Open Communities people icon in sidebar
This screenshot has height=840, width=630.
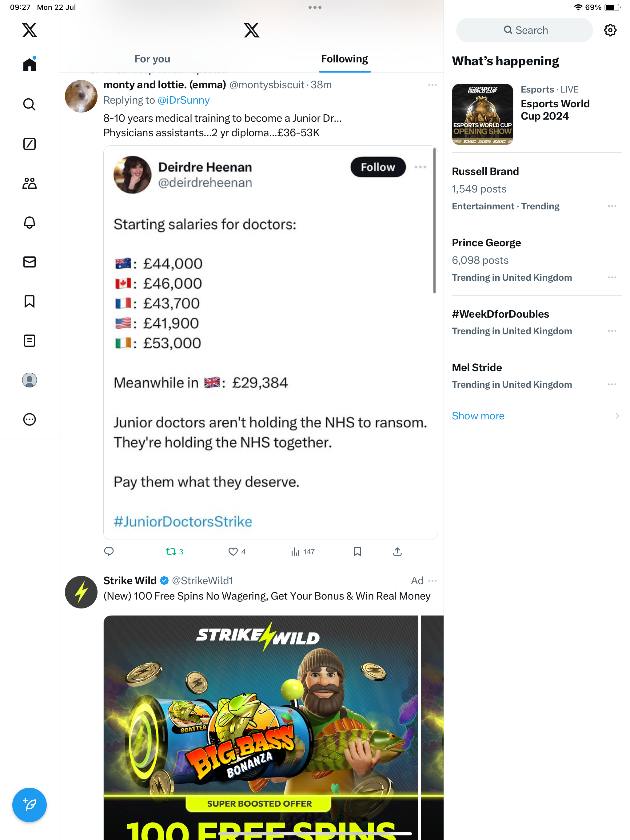pos(29,184)
